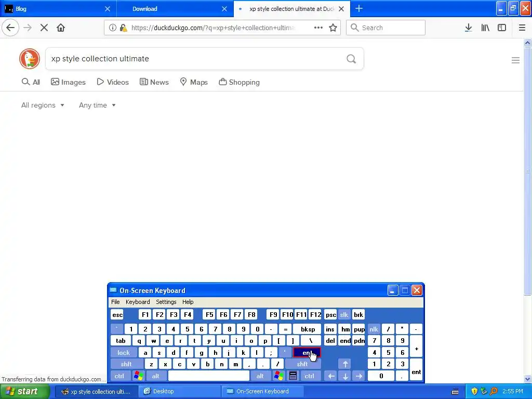532x399 pixels.
Task: Toggle the slk scroll lock key
Action: click(344, 314)
